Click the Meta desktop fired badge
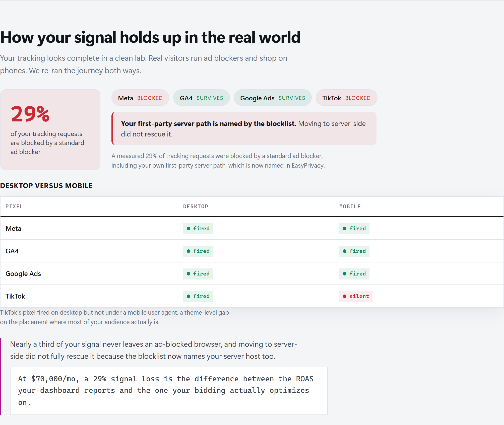The image size is (504, 425). [198, 229]
